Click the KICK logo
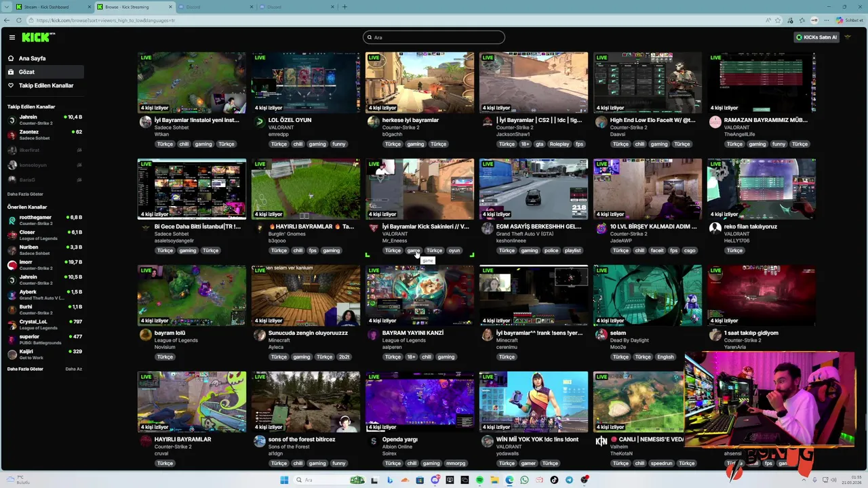The image size is (868, 488). [38, 37]
